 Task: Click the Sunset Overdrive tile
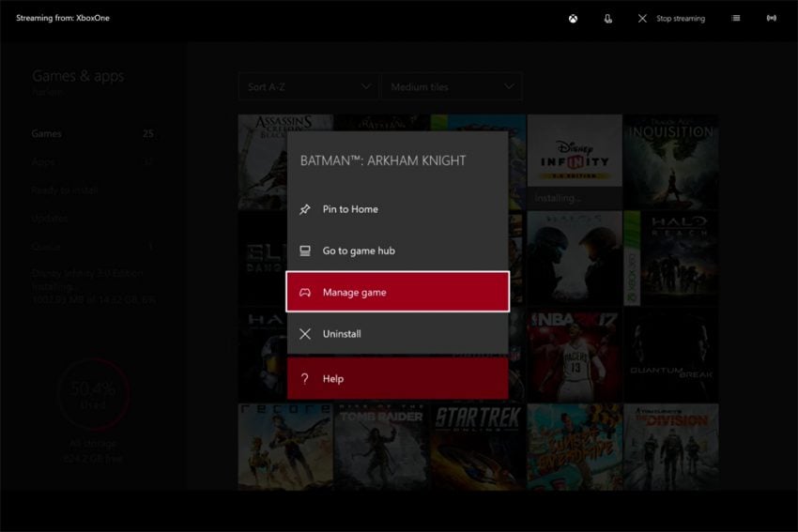[575, 447]
